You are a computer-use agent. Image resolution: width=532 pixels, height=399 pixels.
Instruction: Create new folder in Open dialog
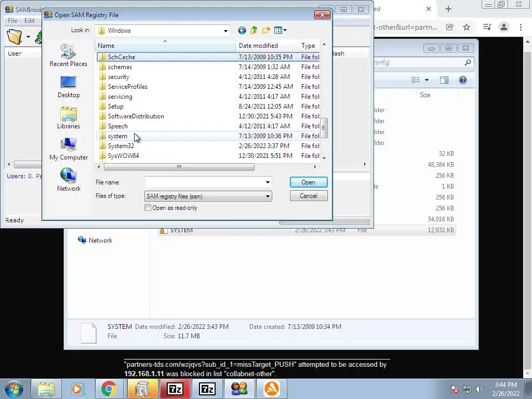(x=266, y=31)
